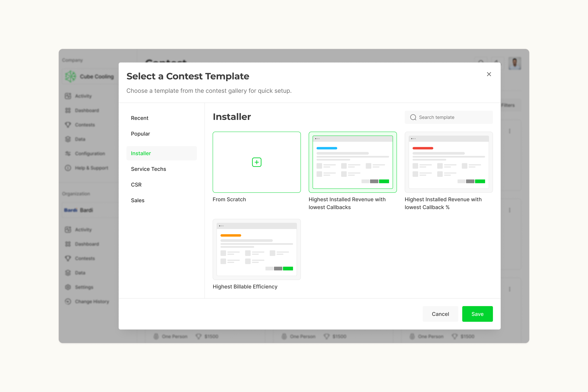Viewport: 588px width, 392px height.
Task: Switch to the Popular category
Action: coord(140,134)
